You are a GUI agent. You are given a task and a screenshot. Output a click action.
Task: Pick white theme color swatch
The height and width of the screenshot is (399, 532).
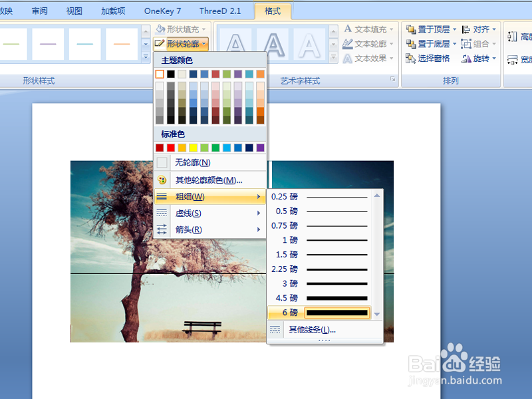(x=160, y=74)
